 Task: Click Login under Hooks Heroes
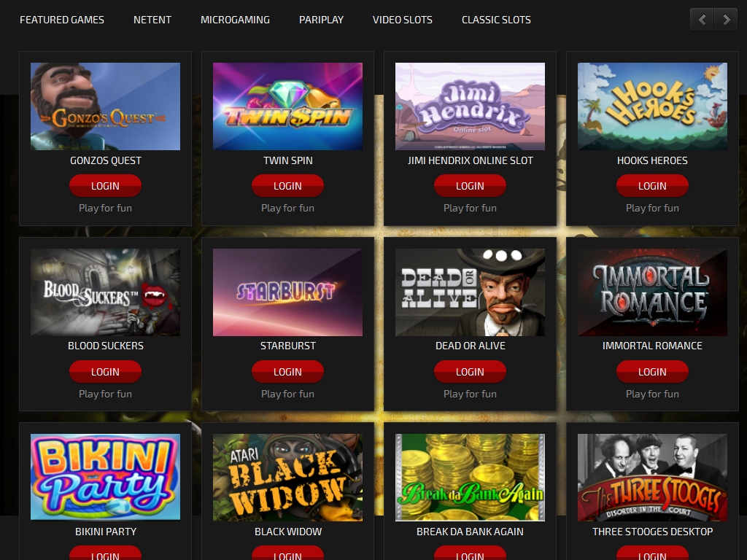click(x=653, y=186)
